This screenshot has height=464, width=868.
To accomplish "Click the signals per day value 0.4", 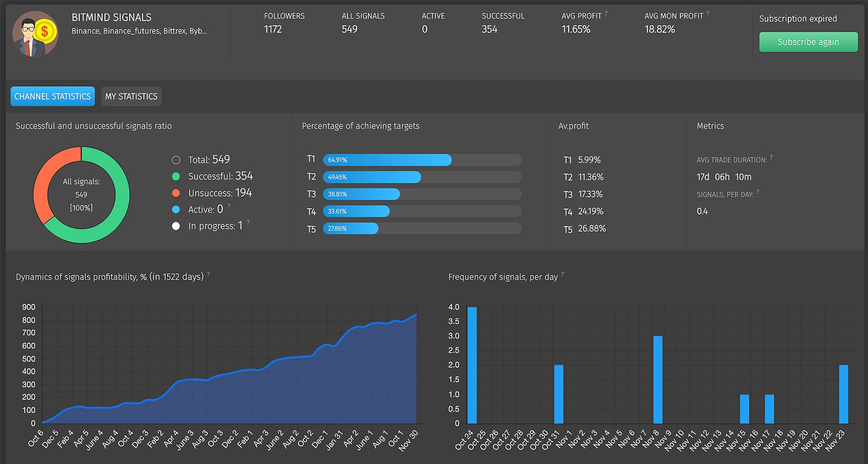I will (702, 212).
